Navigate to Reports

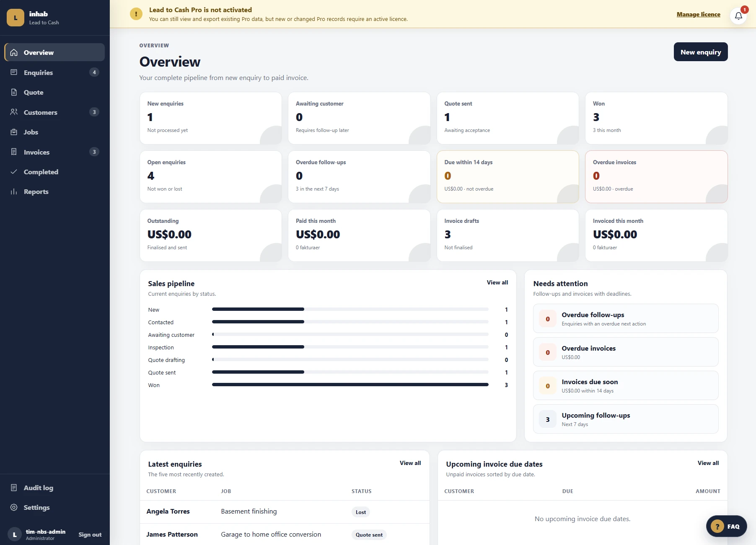(x=54, y=191)
